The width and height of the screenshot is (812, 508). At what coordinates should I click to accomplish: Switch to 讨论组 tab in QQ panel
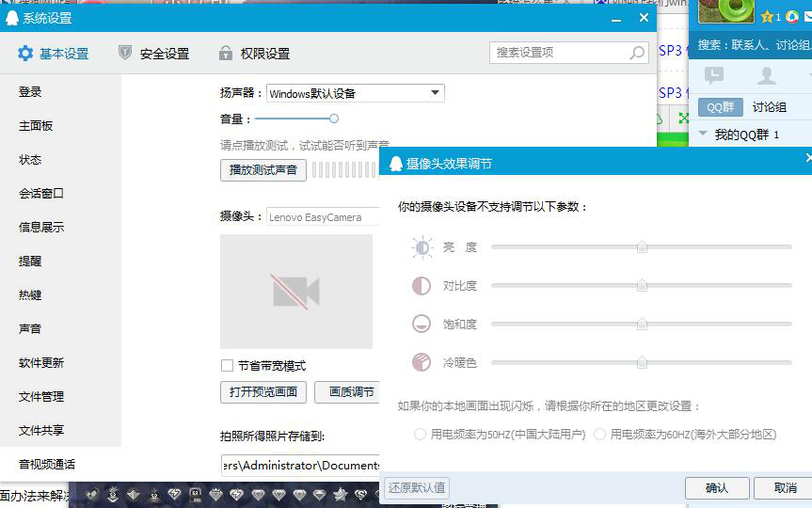tap(769, 107)
